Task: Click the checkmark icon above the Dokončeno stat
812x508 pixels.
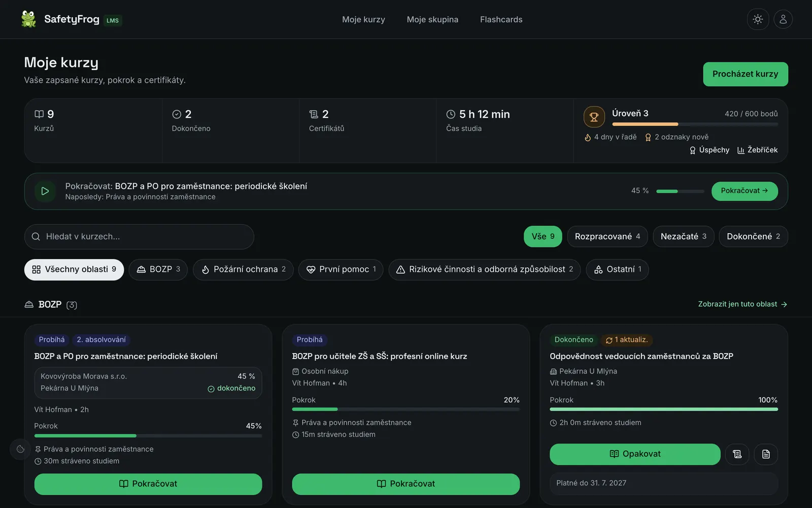Action: 177,114
